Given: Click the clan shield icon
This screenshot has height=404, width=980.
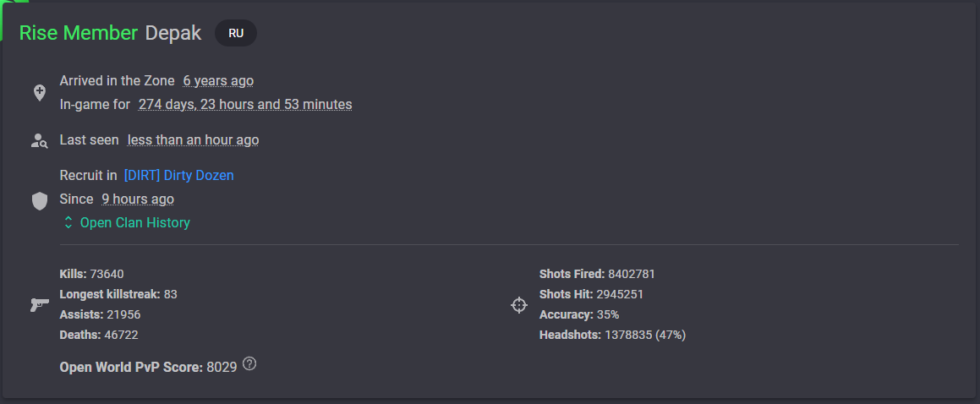Looking at the screenshot, I should 40,201.
